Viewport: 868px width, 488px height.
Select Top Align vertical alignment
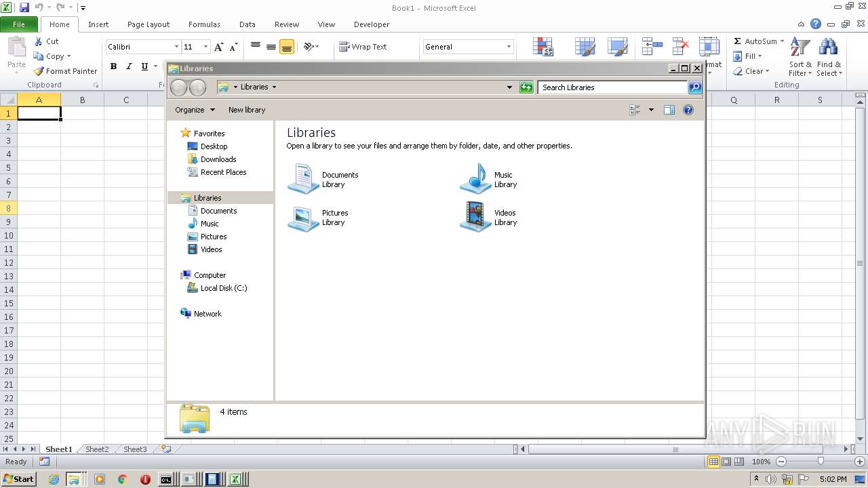coord(256,47)
